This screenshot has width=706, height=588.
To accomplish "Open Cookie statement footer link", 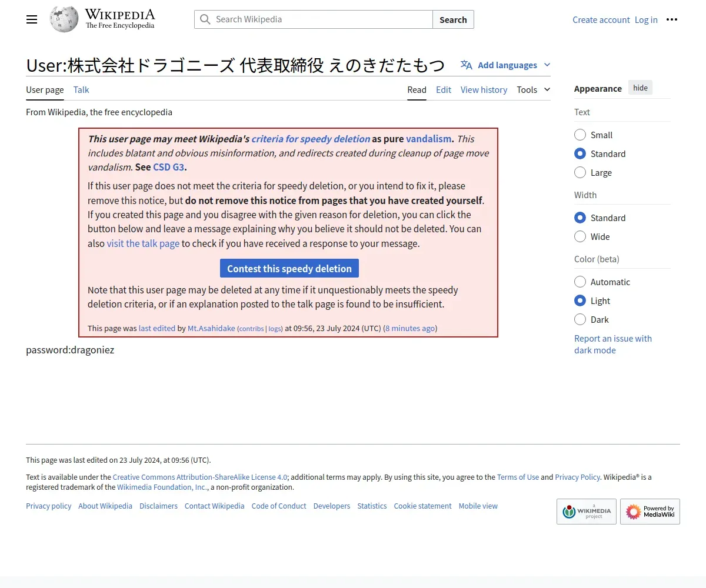I will pos(422,506).
